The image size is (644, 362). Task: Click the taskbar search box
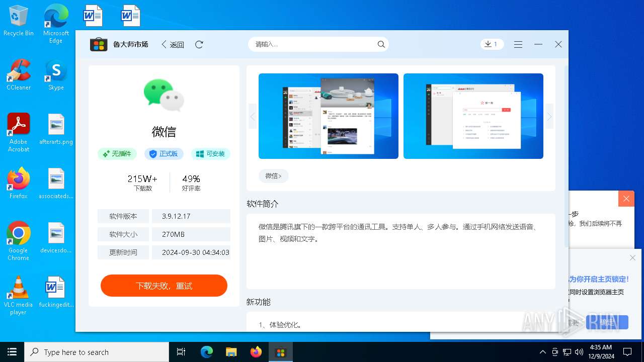(x=97, y=352)
